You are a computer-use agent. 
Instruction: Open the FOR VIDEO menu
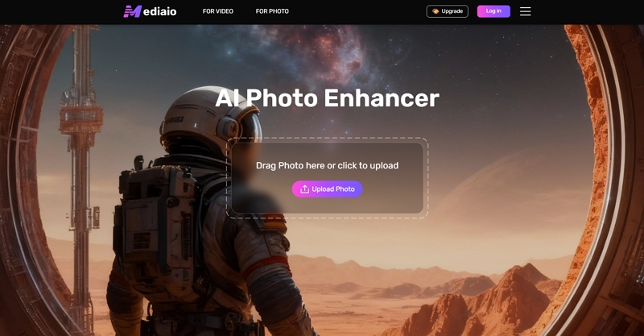coord(217,11)
